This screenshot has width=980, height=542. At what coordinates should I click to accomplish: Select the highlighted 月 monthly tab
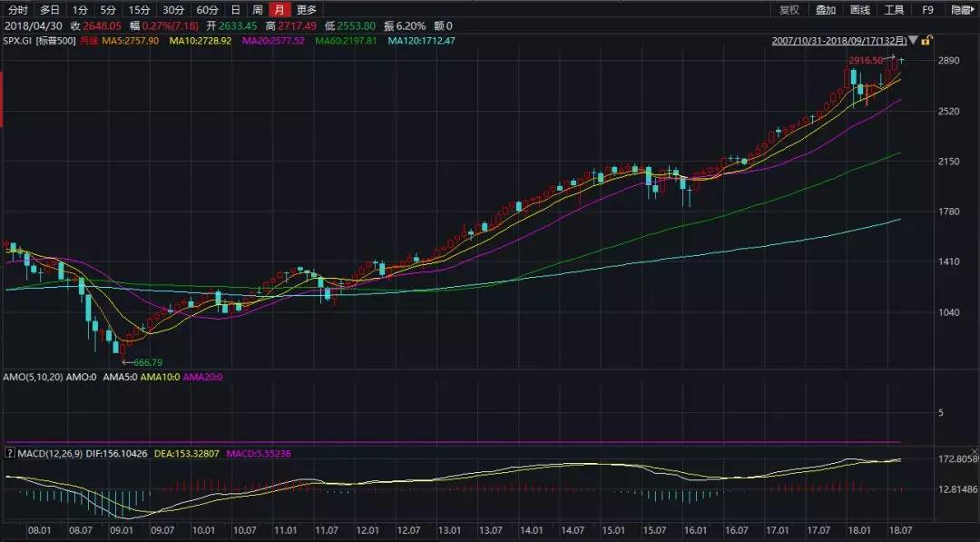coord(279,9)
